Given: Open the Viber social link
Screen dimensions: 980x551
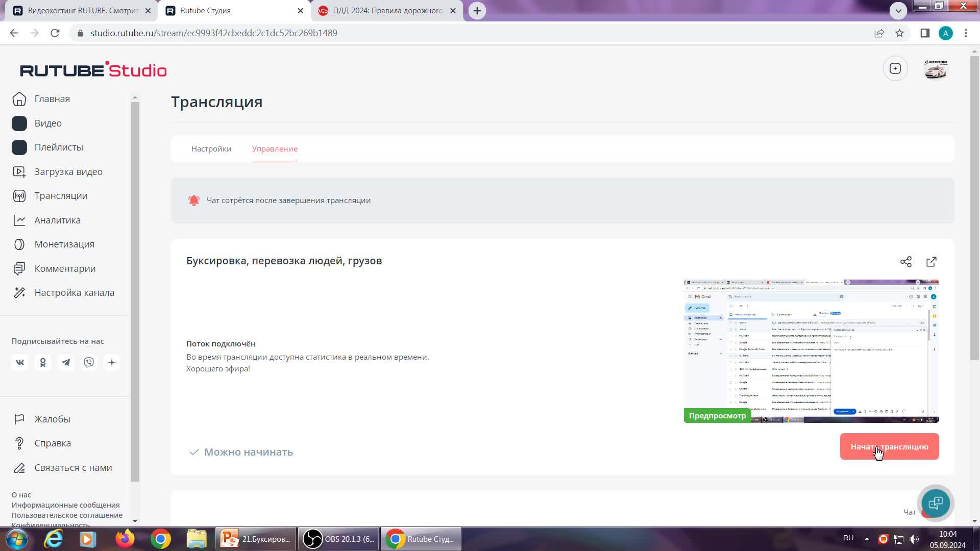Looking at the screenshot, I should pyautogui.click(x=89, y=363).
